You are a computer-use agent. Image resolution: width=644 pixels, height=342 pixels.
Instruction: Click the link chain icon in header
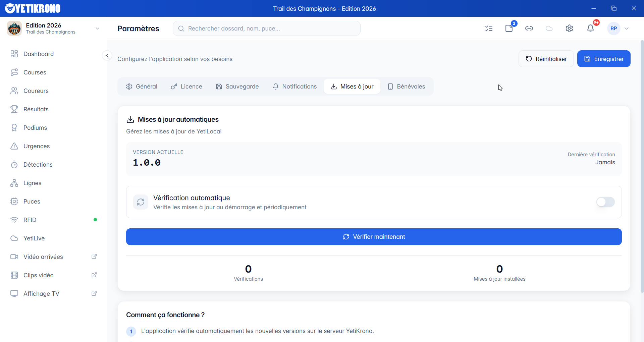click(529, 28)
